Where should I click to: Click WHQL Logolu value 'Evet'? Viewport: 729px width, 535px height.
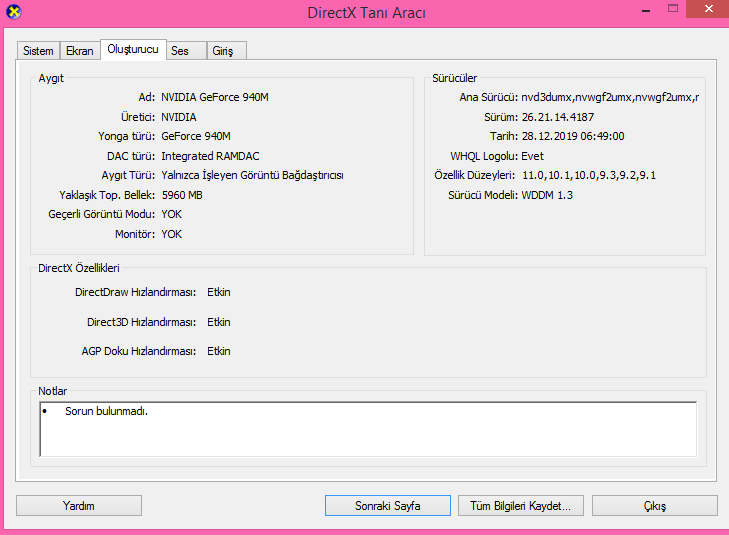[532, 156]
